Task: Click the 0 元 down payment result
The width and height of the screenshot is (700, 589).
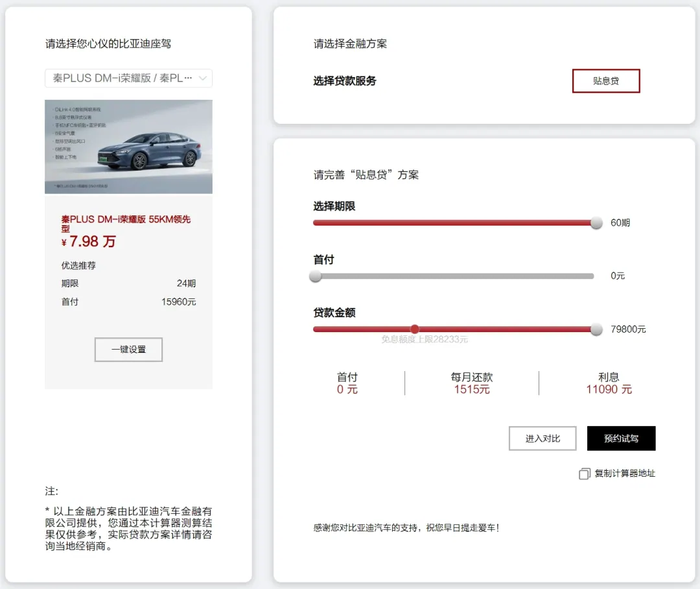Action: pos(347,389)
